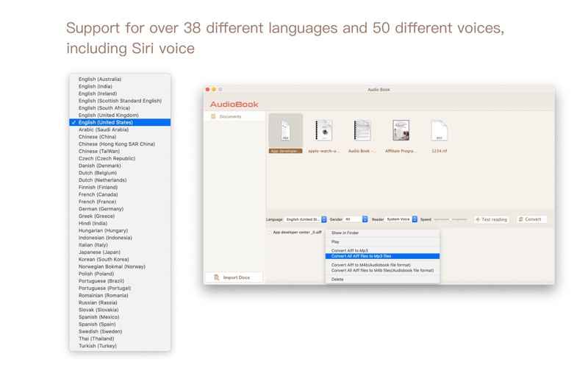588x368 pixels.
Task: Pick English (Ireland) from language list
Action: (x=120, y=93)
